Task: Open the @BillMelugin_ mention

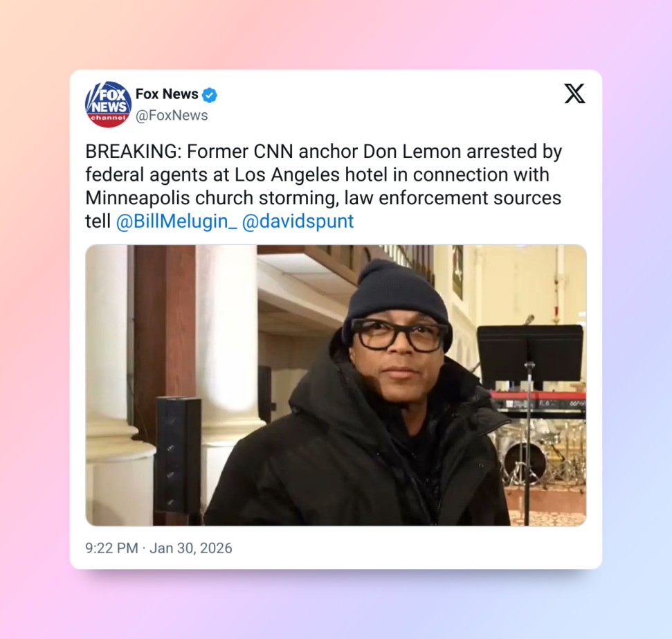Action: pyautogui.click(x=176, y=222)
